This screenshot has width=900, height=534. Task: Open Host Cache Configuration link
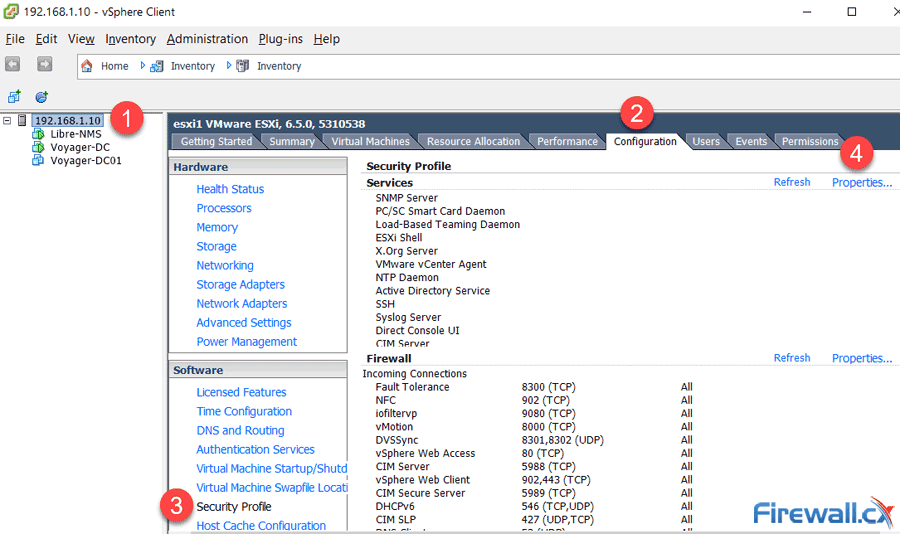click(x=261, y=525)
